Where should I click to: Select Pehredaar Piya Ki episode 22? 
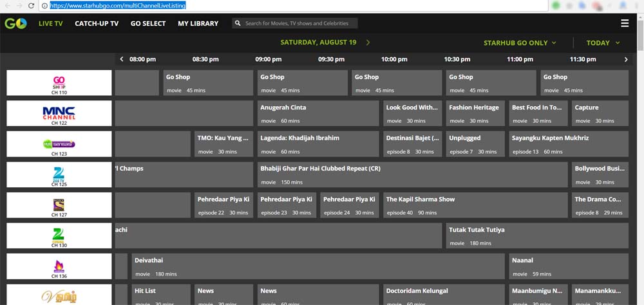click(x=224, y=205)
